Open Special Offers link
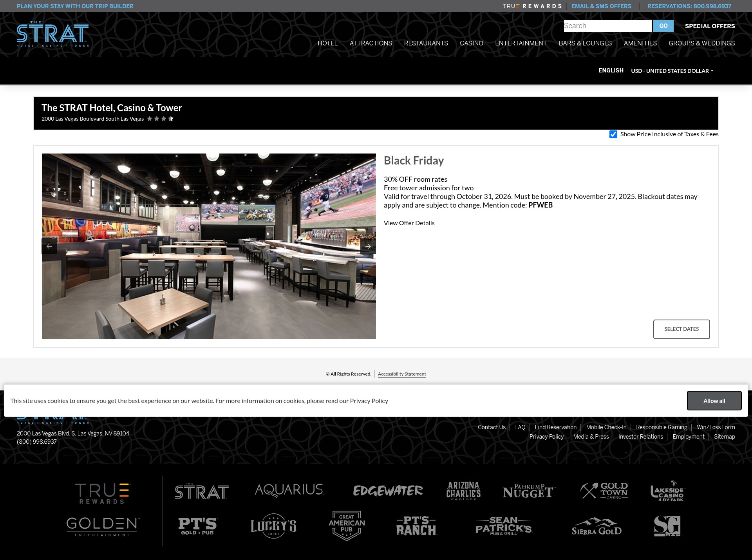This screenshot has width=752, height=560. click(x=710, y=26)
